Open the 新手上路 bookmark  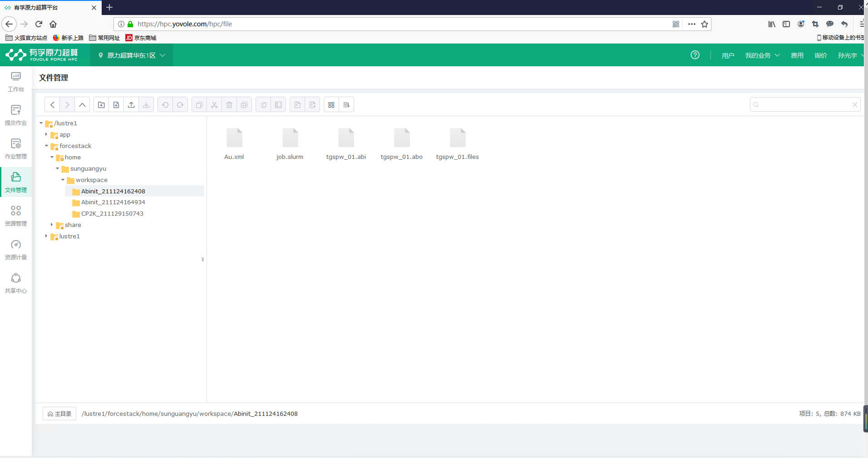68,38
